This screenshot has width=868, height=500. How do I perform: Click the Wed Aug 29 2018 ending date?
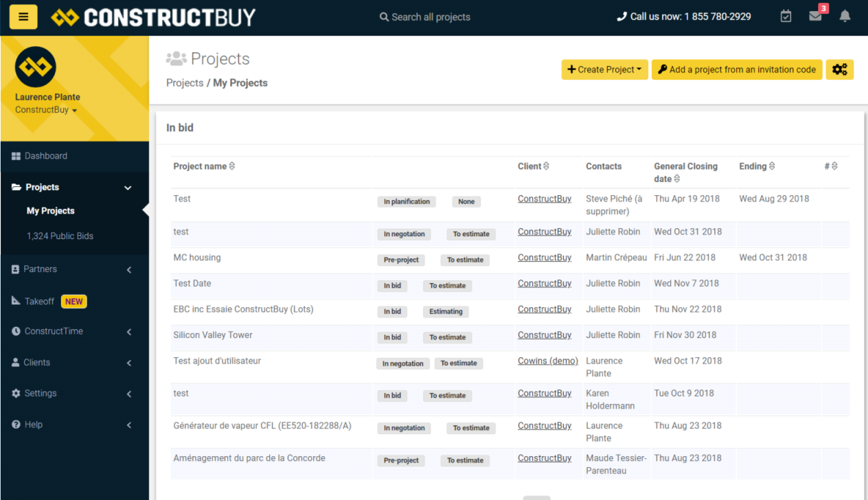point(774,198)
